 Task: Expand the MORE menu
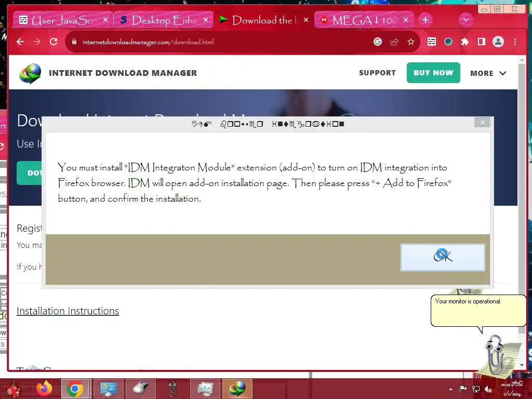(x=488, y=73)
